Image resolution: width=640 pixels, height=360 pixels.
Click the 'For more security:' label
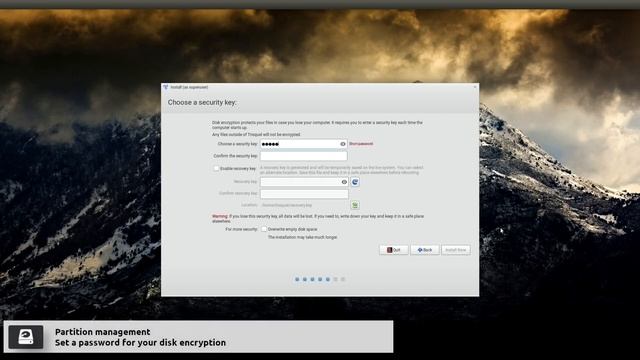click(241, 229)
